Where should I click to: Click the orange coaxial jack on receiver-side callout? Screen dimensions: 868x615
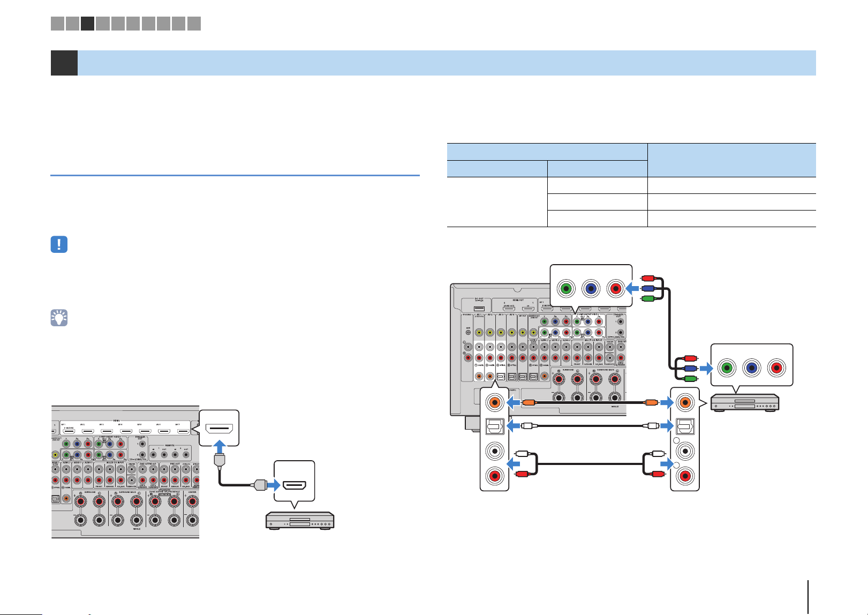pyautogui.click(x=494, y=401)
